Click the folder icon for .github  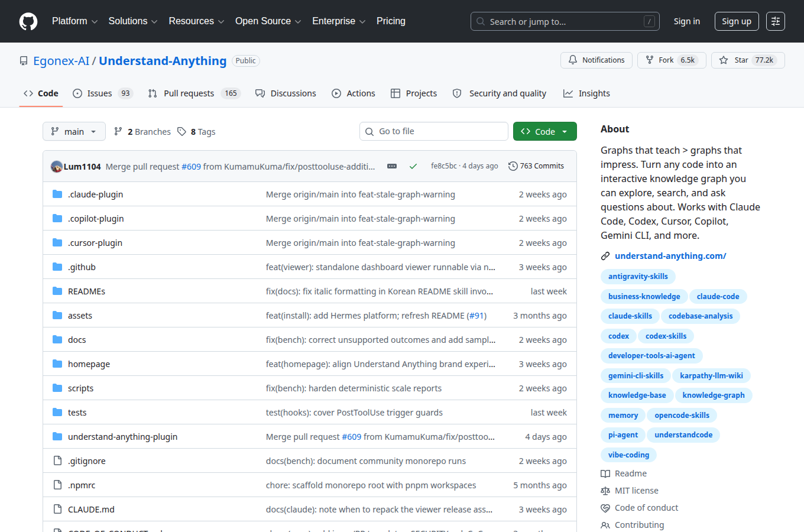coord(57,267)
